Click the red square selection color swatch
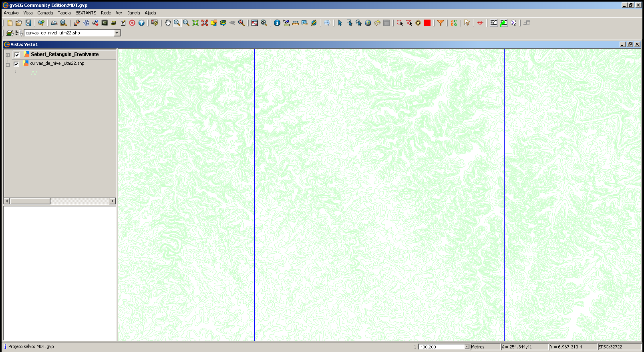644x352 pixels. tap(427, 23)
